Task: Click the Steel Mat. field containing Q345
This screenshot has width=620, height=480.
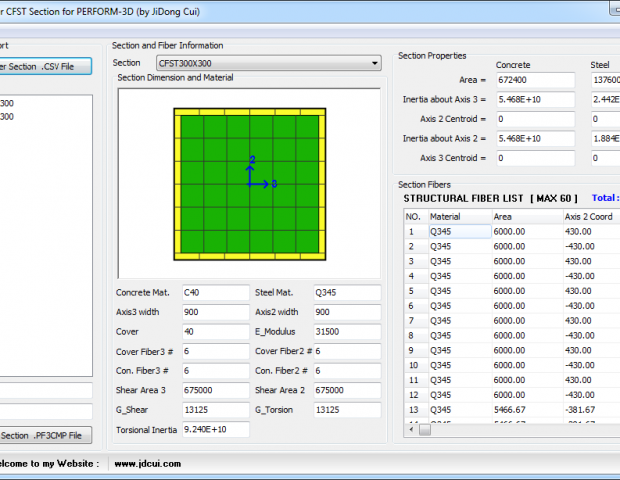Action: pyautogui.click(x=346, y=293)
